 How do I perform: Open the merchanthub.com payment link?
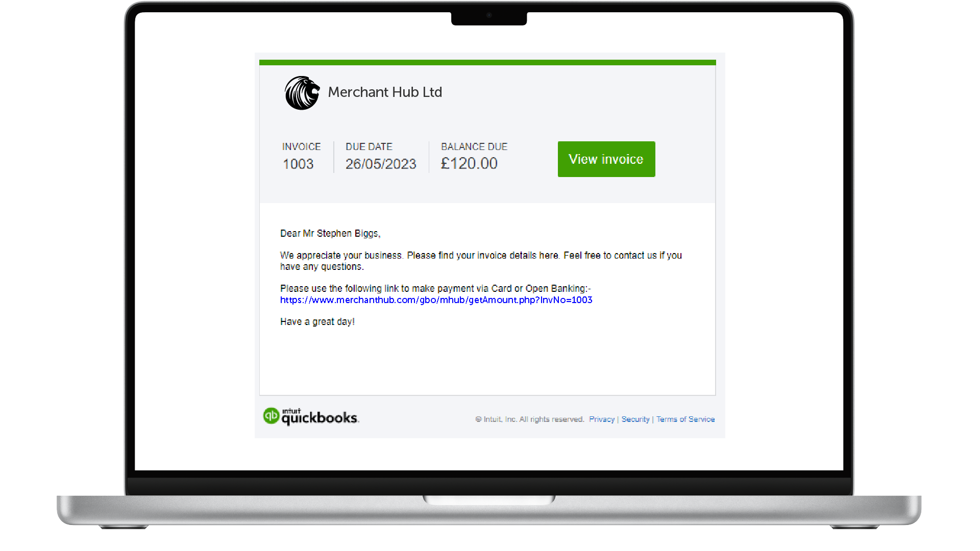(436, 300)
